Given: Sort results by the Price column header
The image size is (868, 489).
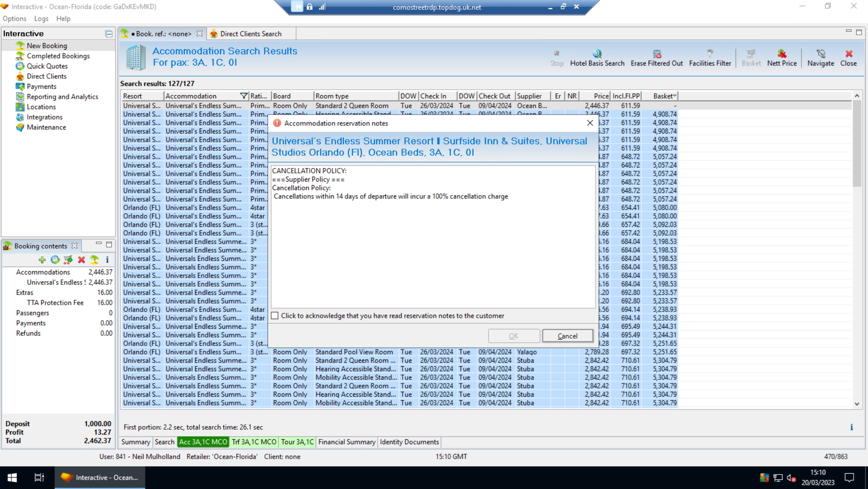Looking at the screenshot, I should coord(595,96).
